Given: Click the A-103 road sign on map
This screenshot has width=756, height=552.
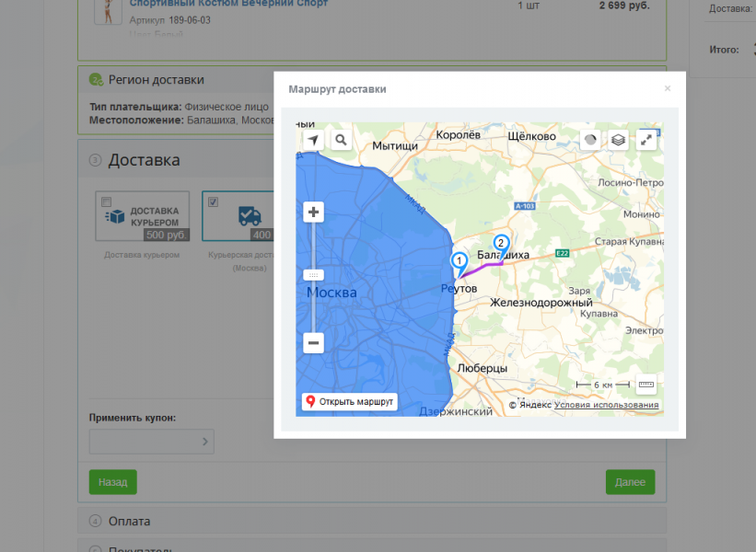Looking at the screenshot, I should (525, 206).
